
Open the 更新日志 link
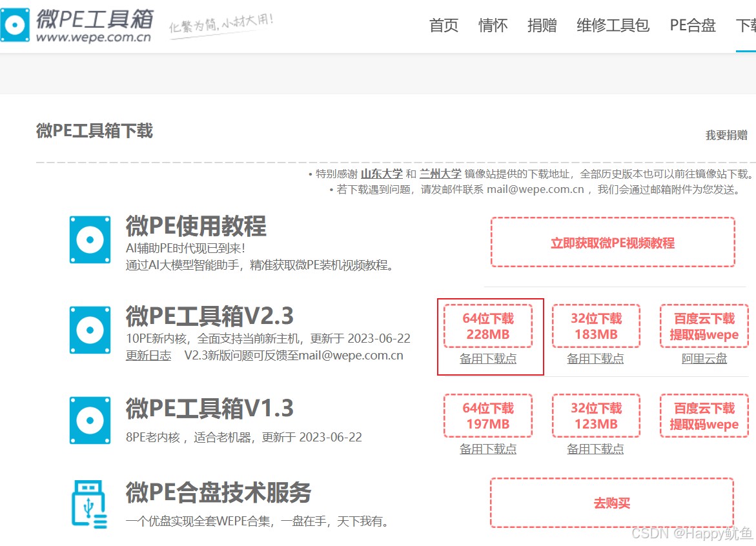(148, 356)
